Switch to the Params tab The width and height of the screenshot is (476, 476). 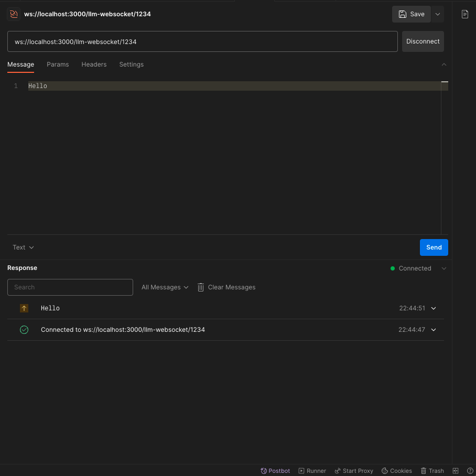[58, 64]
